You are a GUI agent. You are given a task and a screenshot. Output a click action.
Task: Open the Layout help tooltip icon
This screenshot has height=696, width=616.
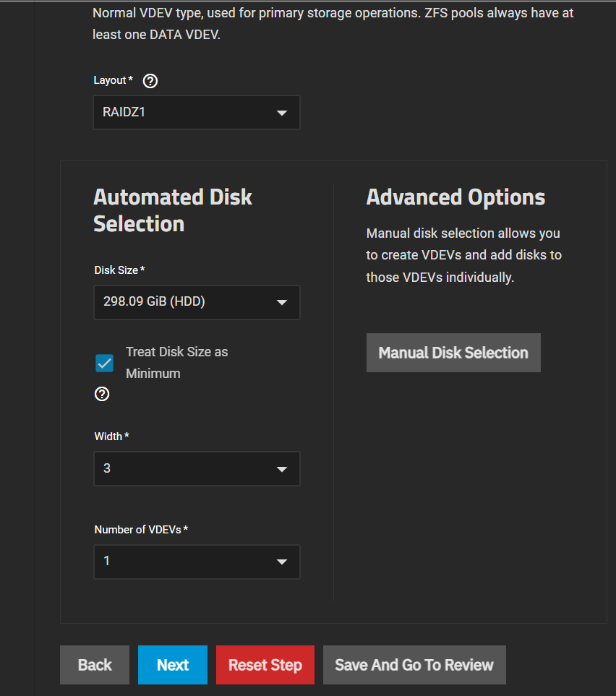(x=150, y=81)
